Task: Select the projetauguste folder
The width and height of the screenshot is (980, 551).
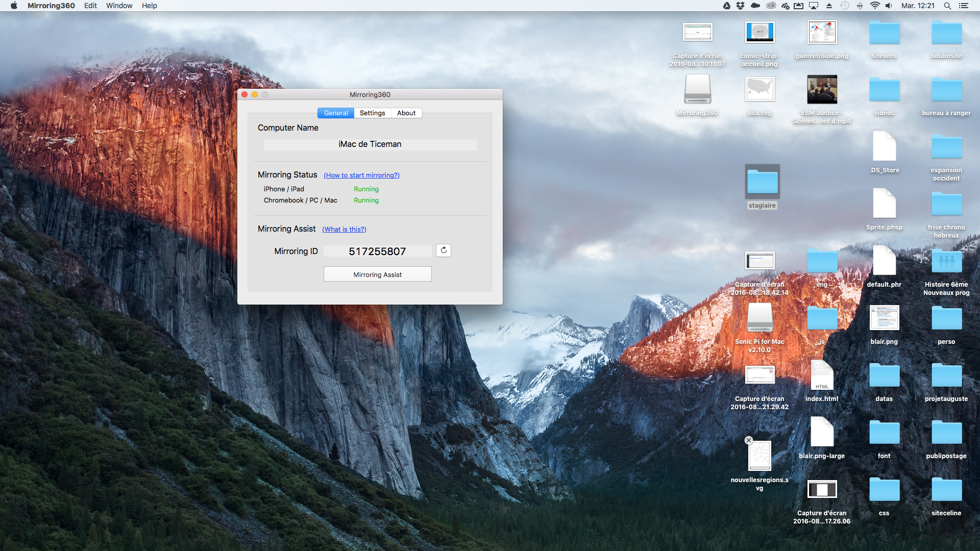Action: pos(946,375)
